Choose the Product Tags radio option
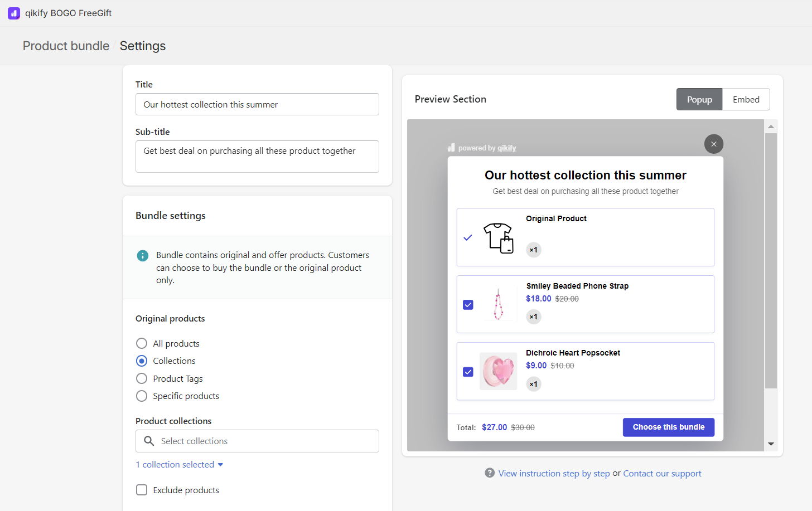 (x=142, y=378)
